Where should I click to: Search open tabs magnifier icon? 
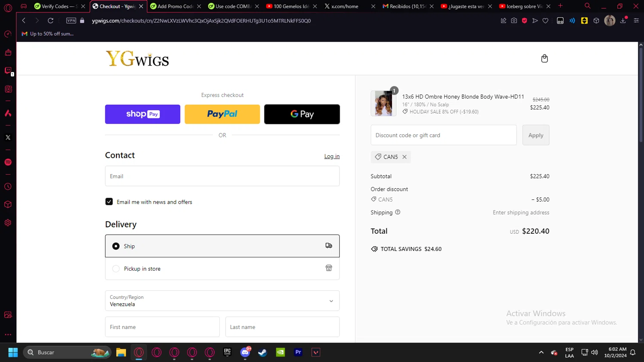pyautogui.click(x=587, y=6)
